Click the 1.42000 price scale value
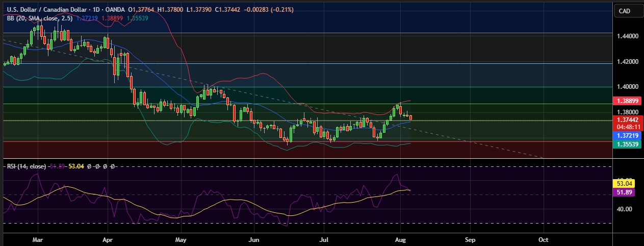 [x=627, y=62]
